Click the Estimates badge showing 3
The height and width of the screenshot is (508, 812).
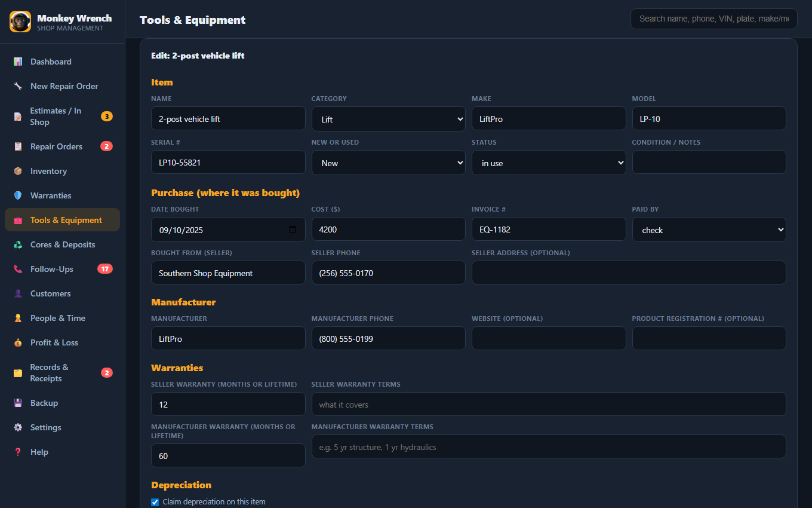click(x=107, y=117)
